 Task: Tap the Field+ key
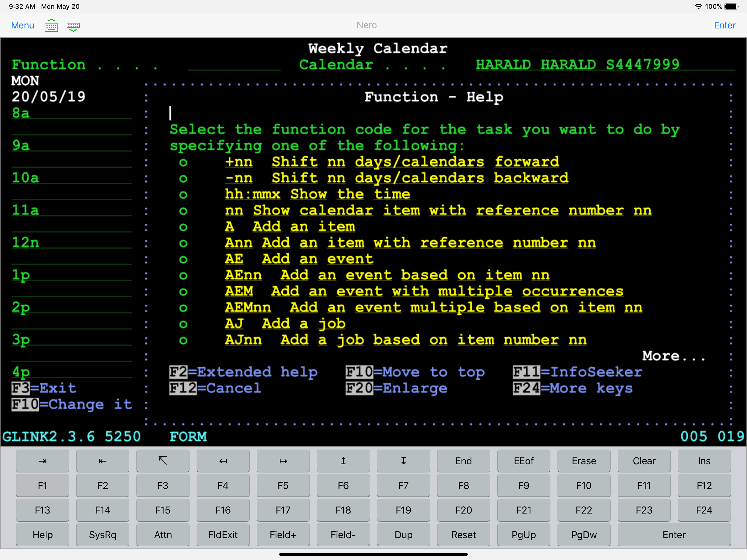283,535
